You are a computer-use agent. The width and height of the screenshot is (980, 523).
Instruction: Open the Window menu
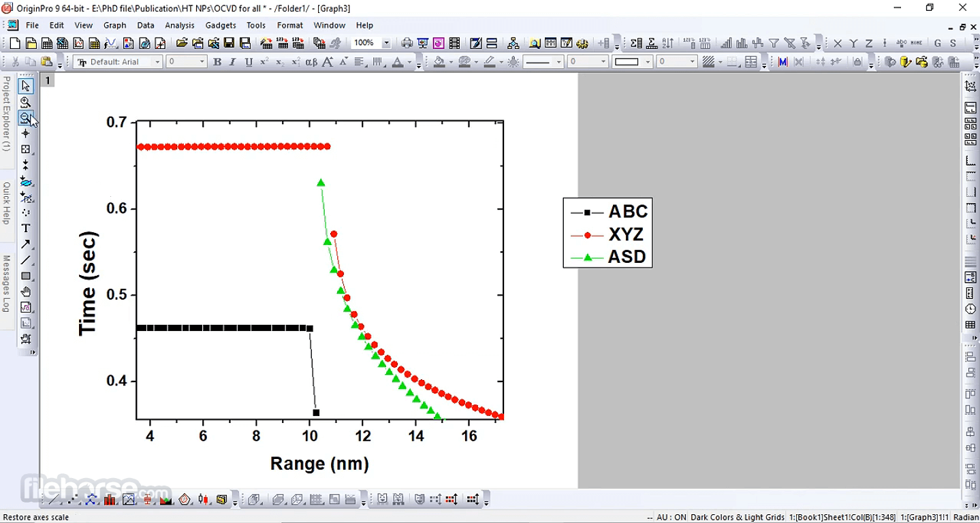(330, 25)
